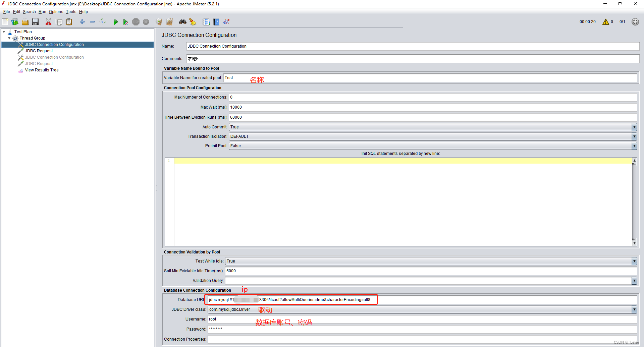644x347 pixels.
Task: Click the elapsed time 00:00:20 indicator
Action: click(587, 22)
